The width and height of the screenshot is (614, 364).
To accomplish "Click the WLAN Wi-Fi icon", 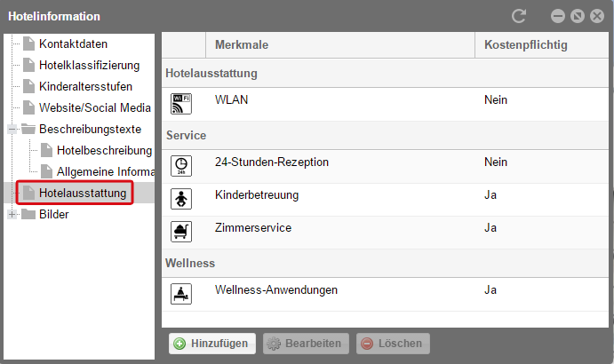I will 181,104.
